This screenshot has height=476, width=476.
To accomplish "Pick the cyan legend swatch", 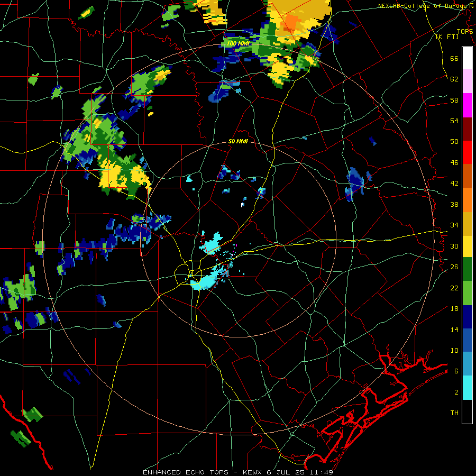I will point(467,388).
